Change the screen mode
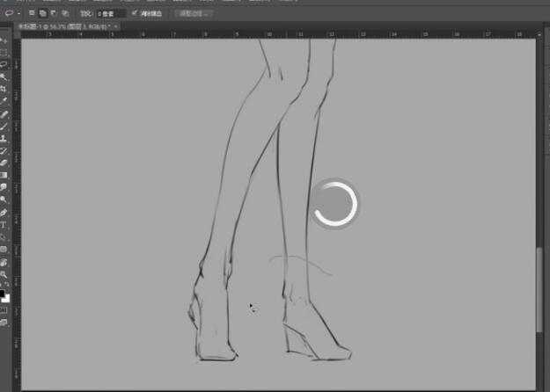The height and width of the screenshot is (392, 550). pyautogui.click(x=4, y=323)
